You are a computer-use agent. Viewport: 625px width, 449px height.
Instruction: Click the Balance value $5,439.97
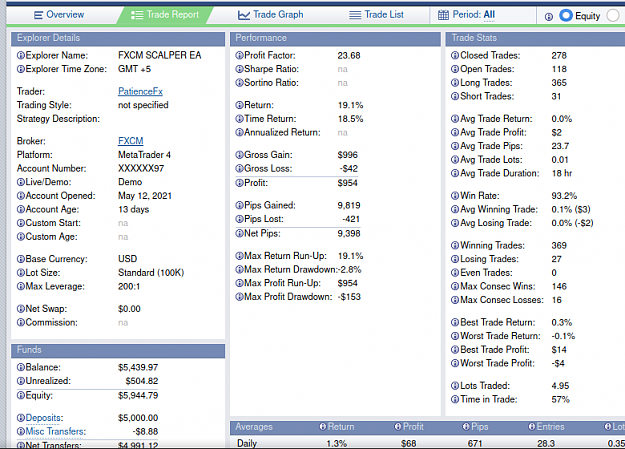click(138, 367)
